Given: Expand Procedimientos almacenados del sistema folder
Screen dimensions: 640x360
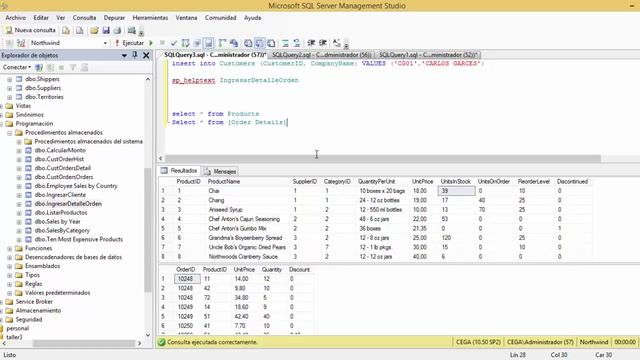Looking at the screenshot, I should point(19,142).
